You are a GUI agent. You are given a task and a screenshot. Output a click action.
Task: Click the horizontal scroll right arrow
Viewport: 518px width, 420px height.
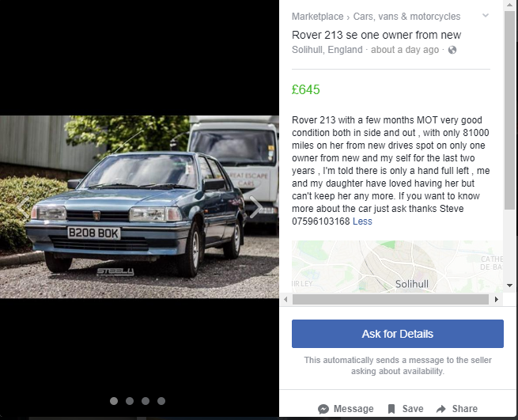point(496,300)
